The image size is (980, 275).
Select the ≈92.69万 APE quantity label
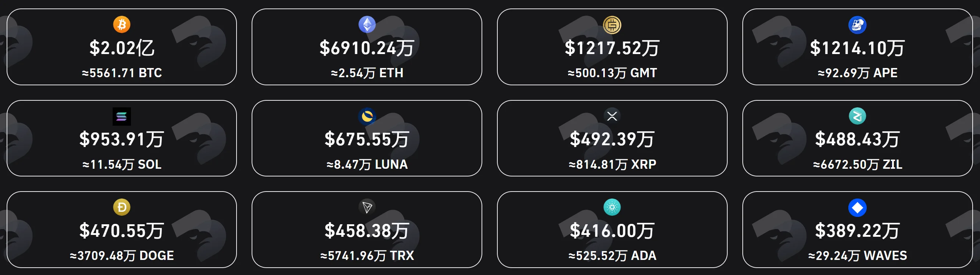[x=857, y=73]
